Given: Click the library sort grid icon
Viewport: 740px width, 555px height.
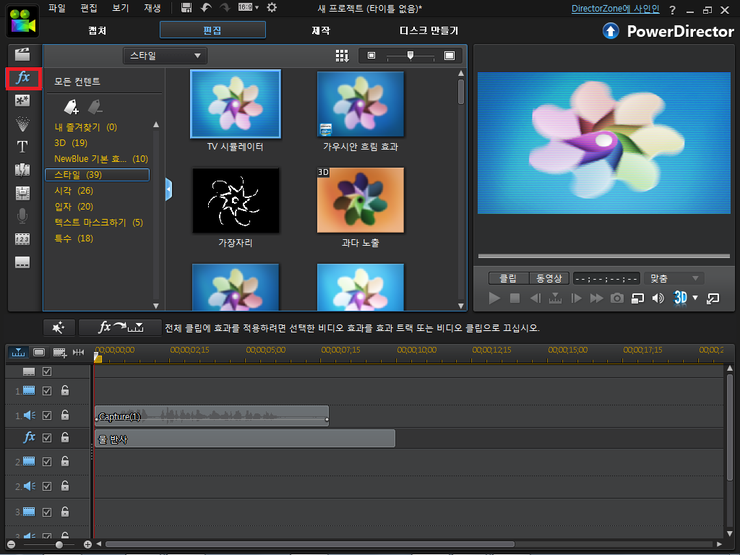Looking at the screenshot, I should [x=342, y=56].
